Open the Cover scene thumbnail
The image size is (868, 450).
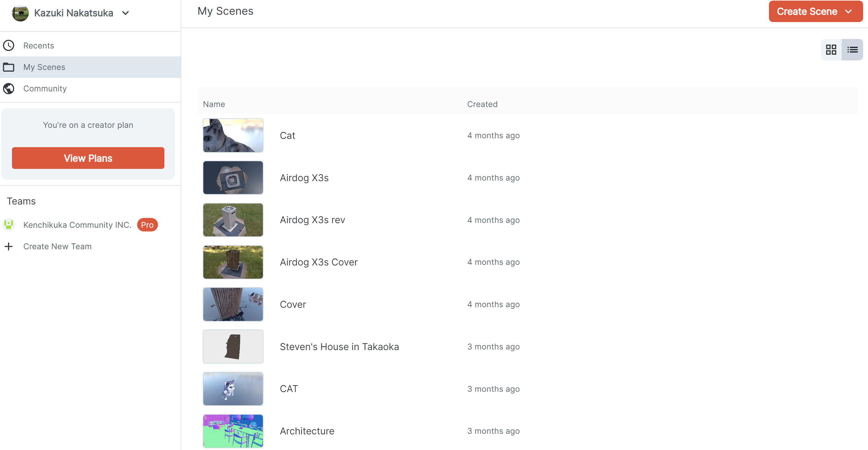tap(233, 304)
